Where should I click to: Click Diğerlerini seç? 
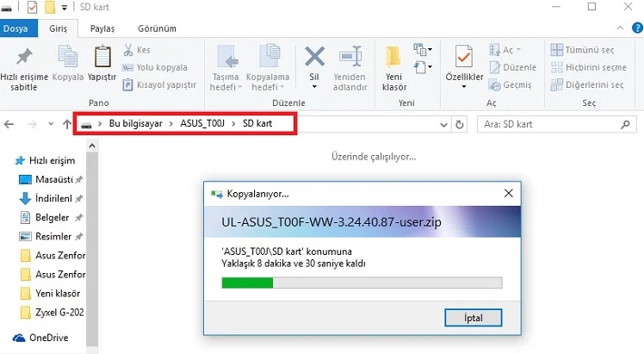click(x=587, y=85)
